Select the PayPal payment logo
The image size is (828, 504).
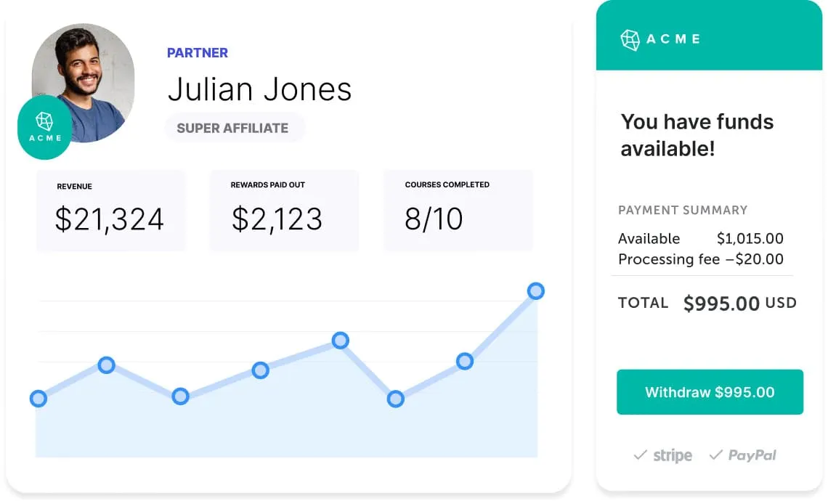(752, 455)
